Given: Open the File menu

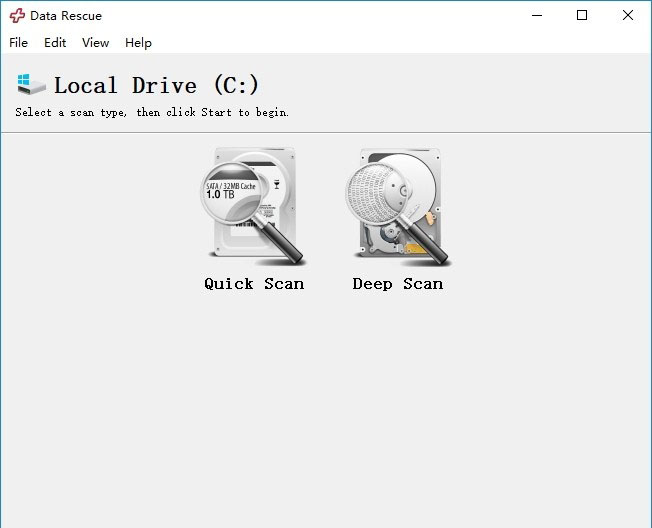Looking at the screenshot, I should [x=18, y=42].
